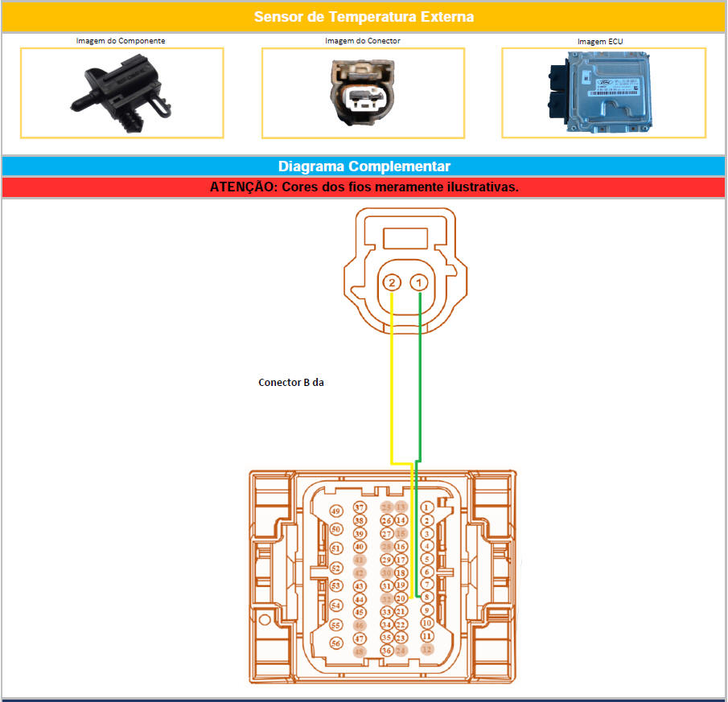The width and height of the screenshot is (728, 702).
Task: Click the red ATENÇÃO warning banner
Action: coord(364,187)
